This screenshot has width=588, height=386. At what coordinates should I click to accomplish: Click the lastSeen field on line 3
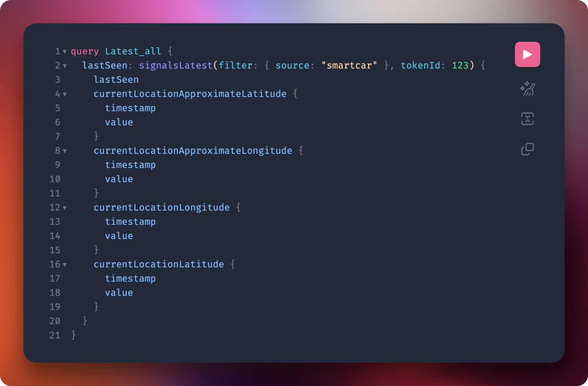116,80
